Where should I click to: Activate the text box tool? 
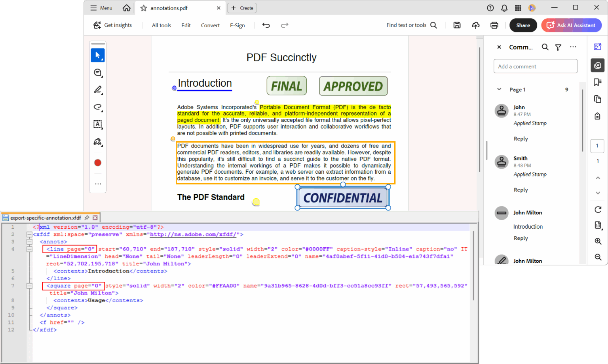tap(98, 124)
